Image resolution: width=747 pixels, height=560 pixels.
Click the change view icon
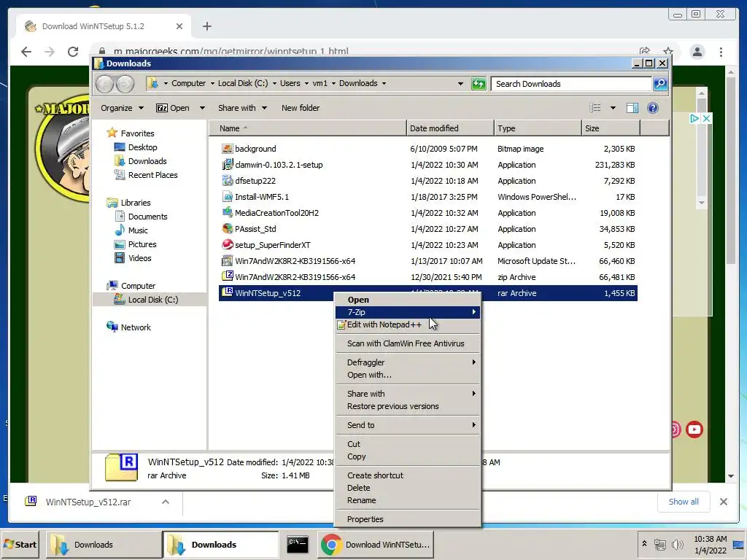pos(595,108)
